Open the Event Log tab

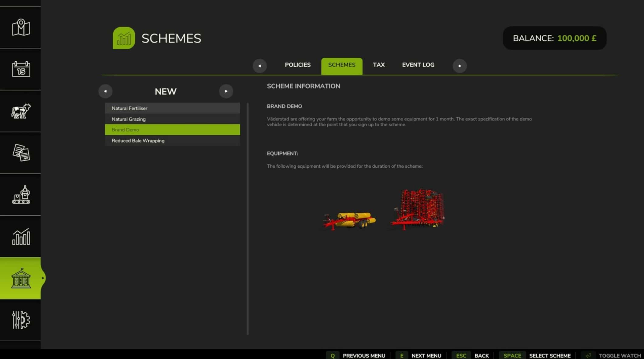418,65
